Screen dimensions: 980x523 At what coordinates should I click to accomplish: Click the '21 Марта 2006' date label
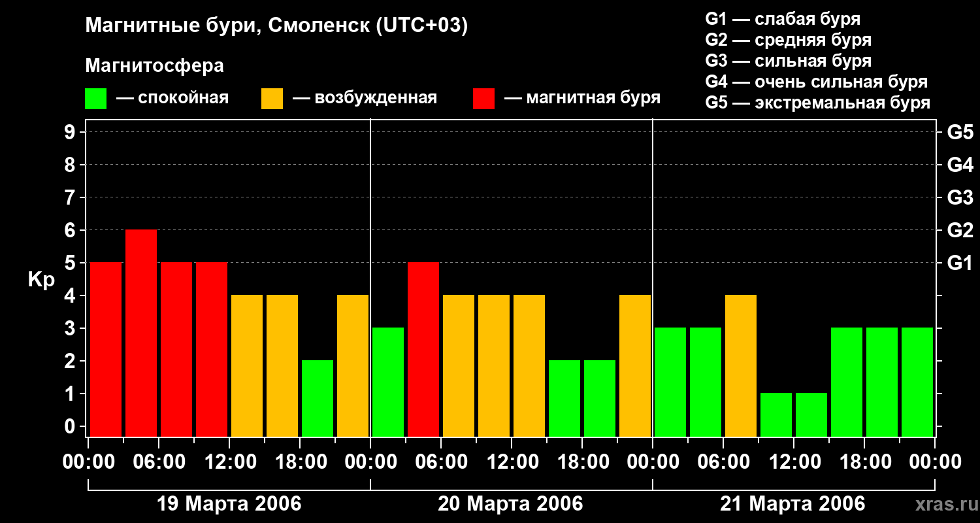(792, 504)
